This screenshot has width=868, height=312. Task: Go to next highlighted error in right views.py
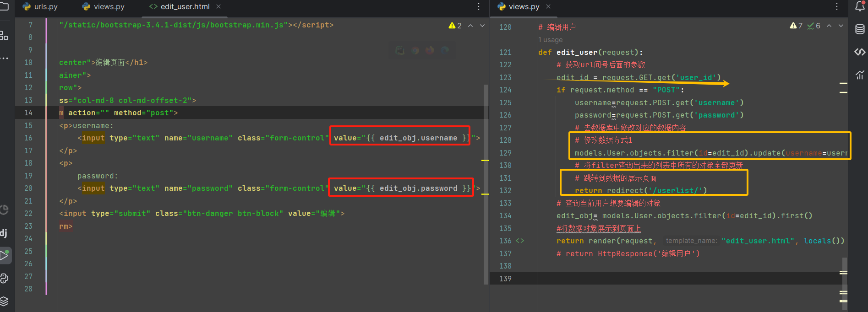841,26
